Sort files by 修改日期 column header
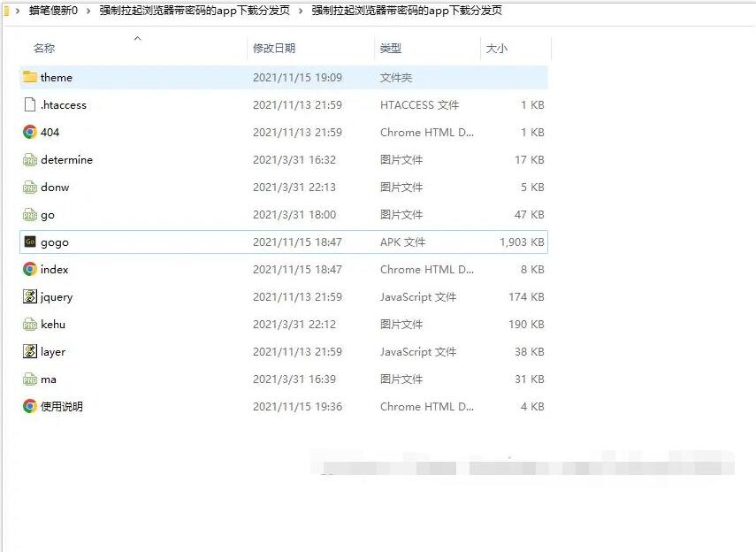 274,49
